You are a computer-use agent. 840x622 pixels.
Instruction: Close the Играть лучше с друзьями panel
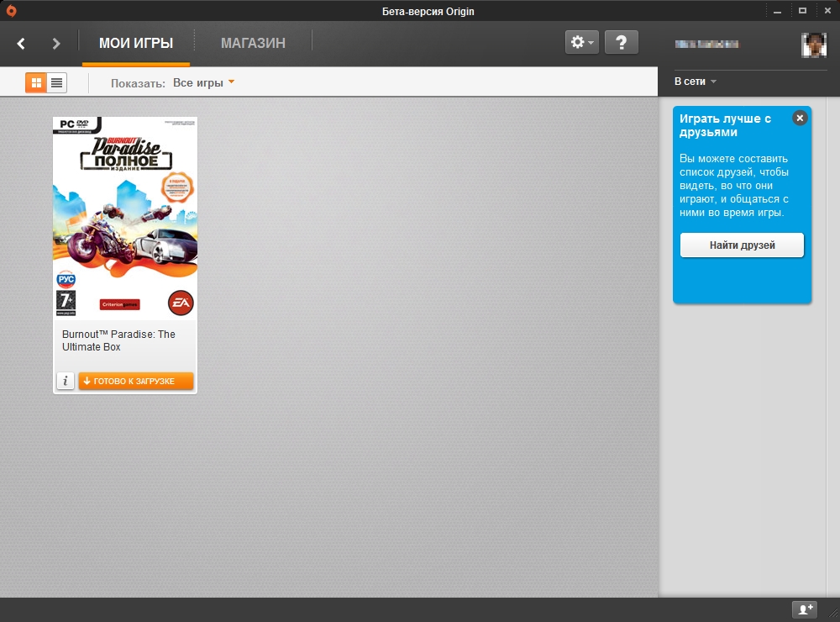click(800, 118)
